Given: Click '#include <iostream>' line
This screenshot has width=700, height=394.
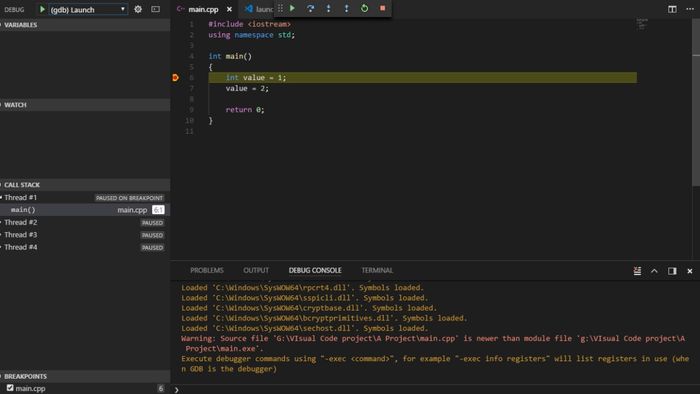Looking at the screenshot, I should [x=249, y=24].
